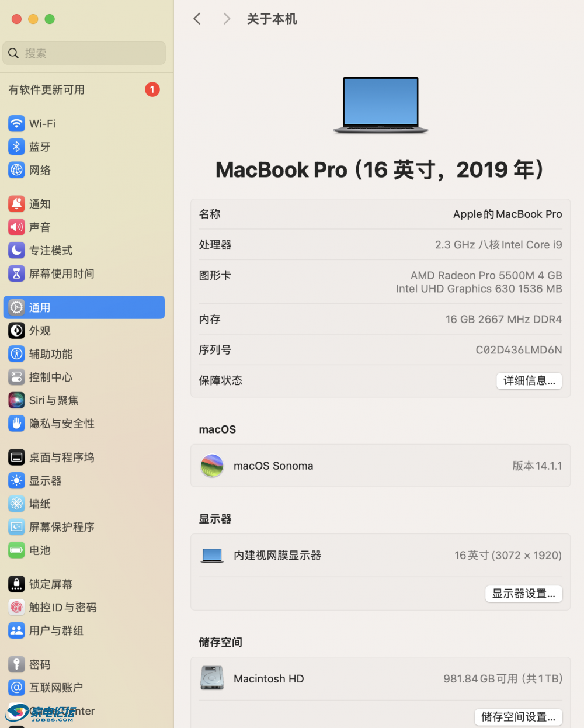Click the 序列号 row label
The width and height of the screenshot is (584, 728).
pyautogui.click(x=215, y=350)
